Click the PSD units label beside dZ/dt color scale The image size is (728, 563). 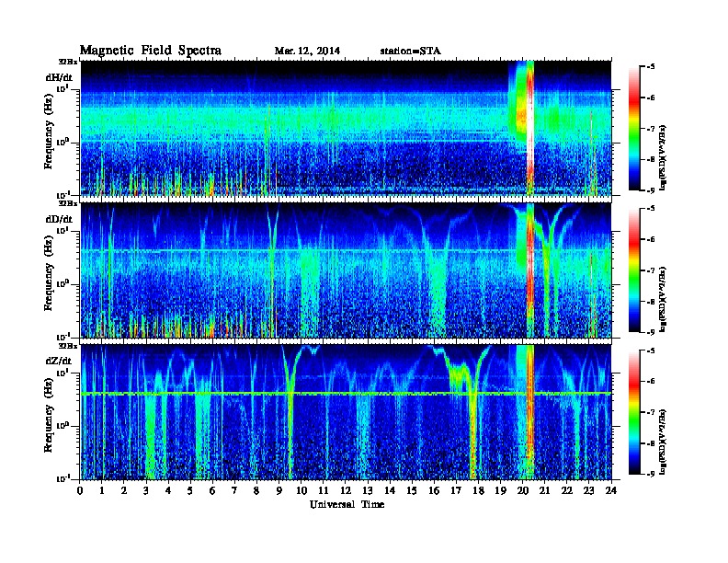pyautogui.click(x=664, y=442)
